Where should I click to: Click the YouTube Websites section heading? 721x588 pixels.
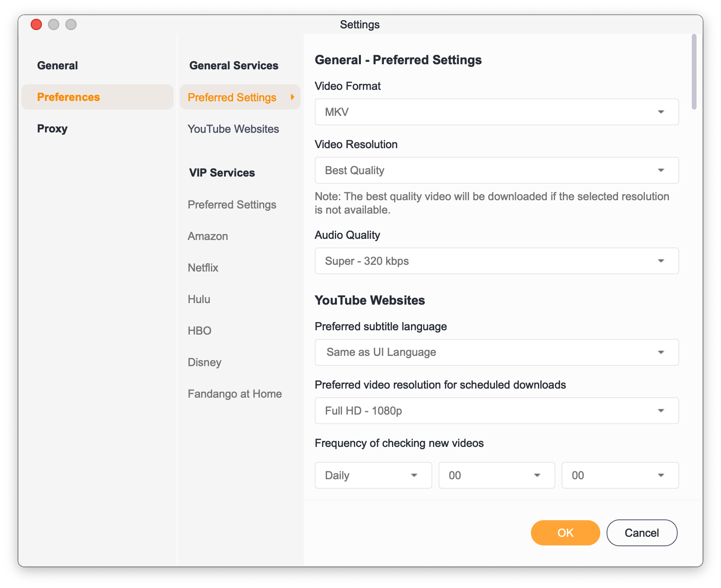370,300
